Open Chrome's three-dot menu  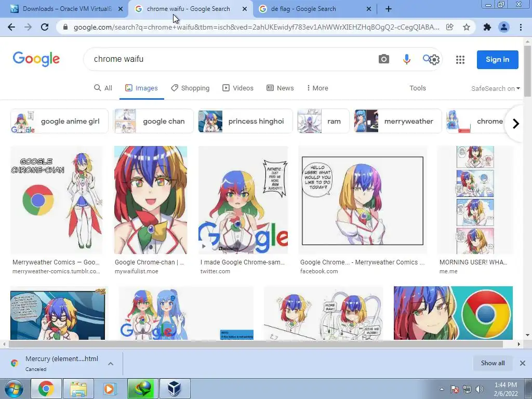[521, 27]
